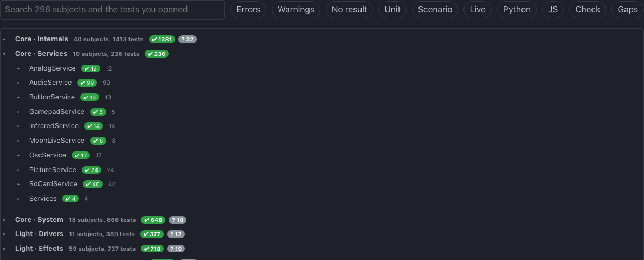
Task: Open the AnalogService subject
Action: coord(52,68)
